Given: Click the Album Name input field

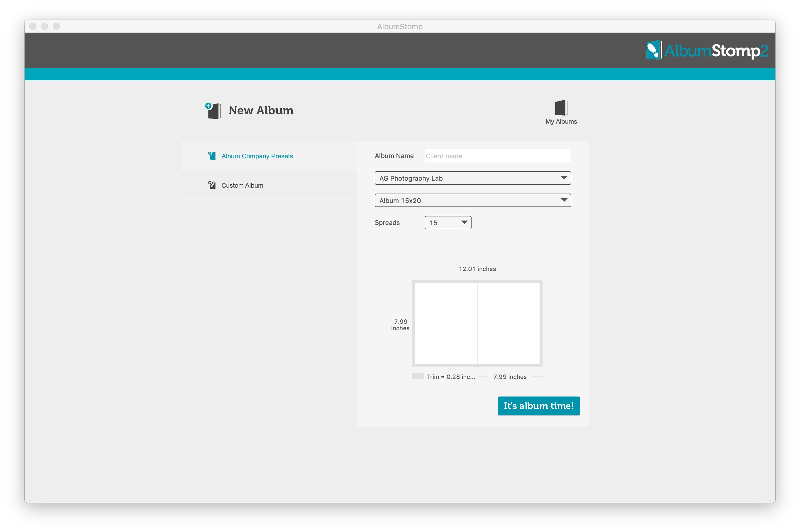Looking at the screenshot, I should point(498,156).
